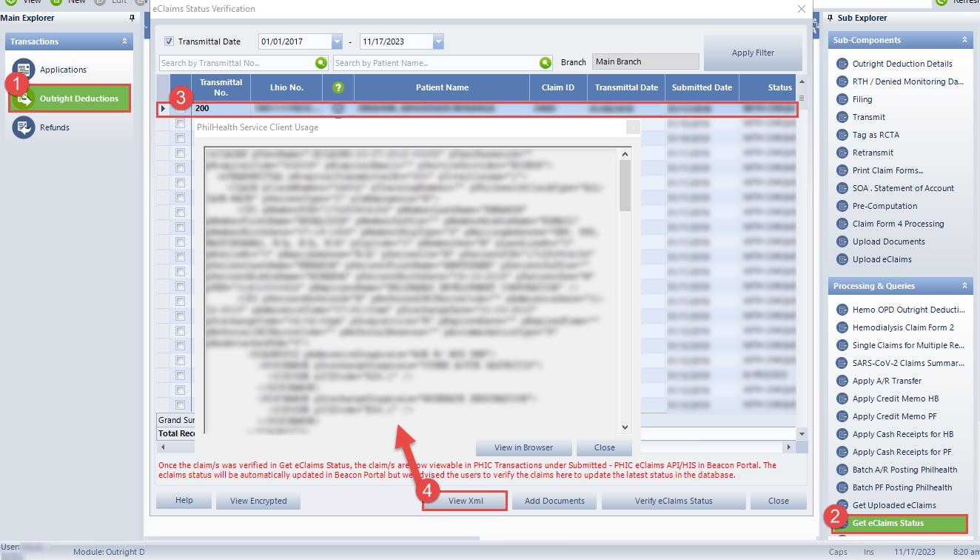Viewport: 980px width, 560px height.
Task: Collapse the Sub-Components panel
Action: click(x=964, y=40)
